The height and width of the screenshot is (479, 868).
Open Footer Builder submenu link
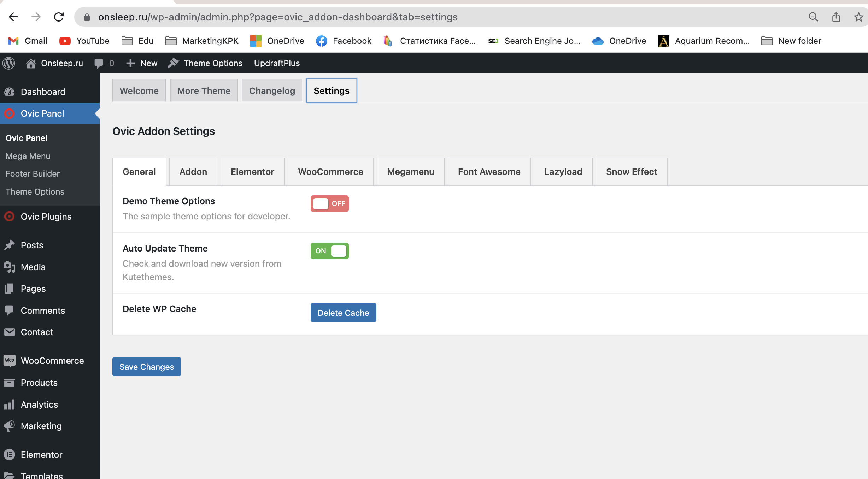33,174
